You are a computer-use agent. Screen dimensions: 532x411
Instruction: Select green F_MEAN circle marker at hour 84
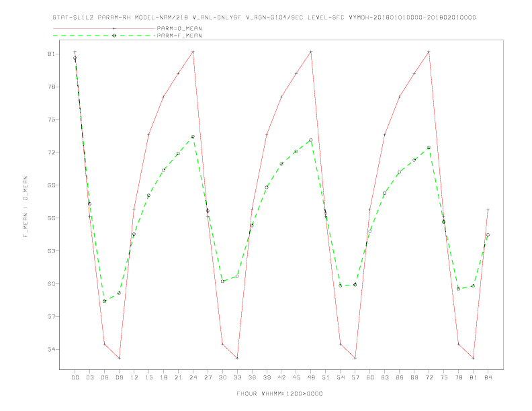tap(488, 234)
